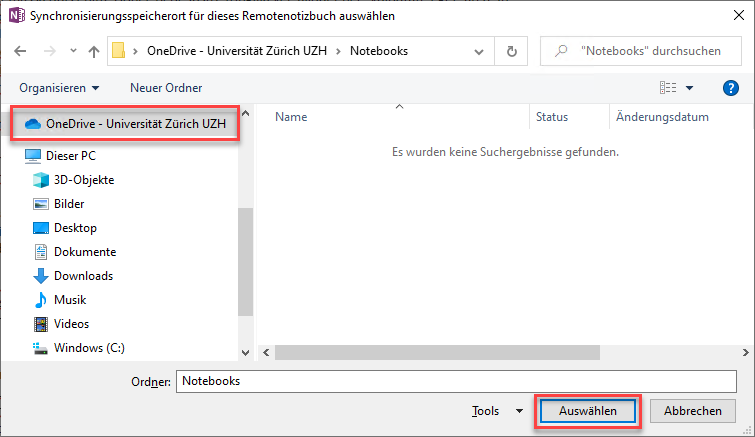Image resolution: width=755 pixels, height=437 pixels.
Task: Confirm with the Auswählen button
Action: [x=587, y=411]
